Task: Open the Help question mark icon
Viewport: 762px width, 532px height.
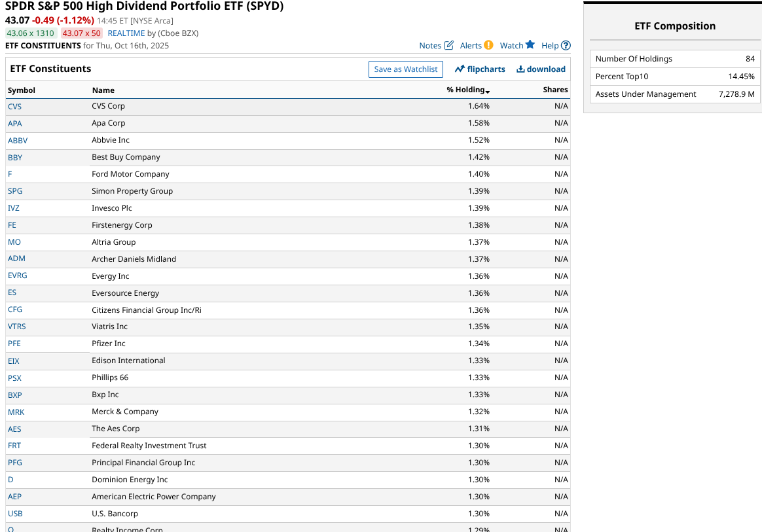Action: pyautogui.click(x=566, y=45)
